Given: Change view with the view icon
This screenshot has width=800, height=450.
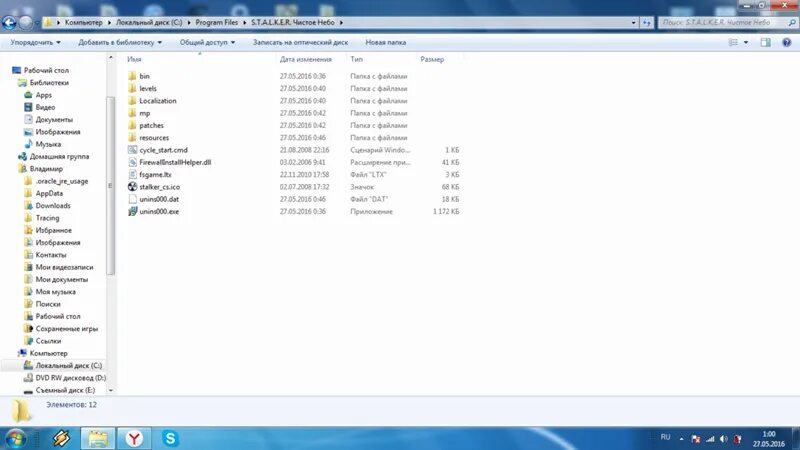Looking at the screenshot, I should (x=733, y=42).
